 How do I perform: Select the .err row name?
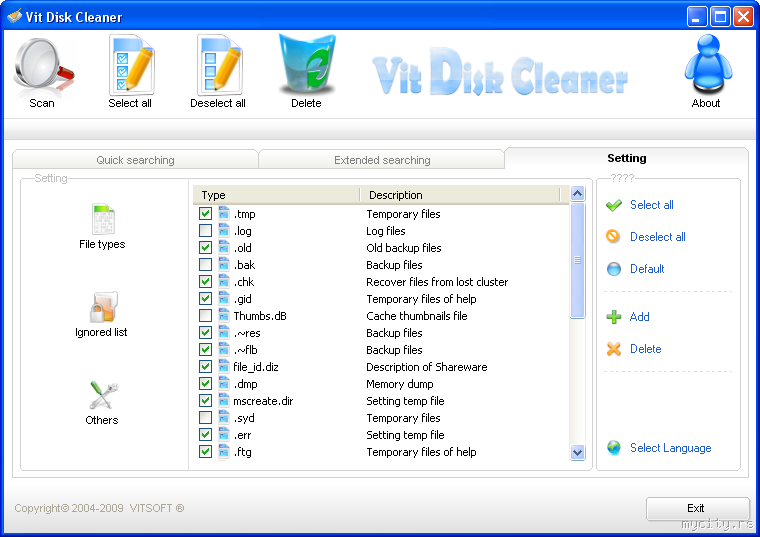(x=242, y=435)
